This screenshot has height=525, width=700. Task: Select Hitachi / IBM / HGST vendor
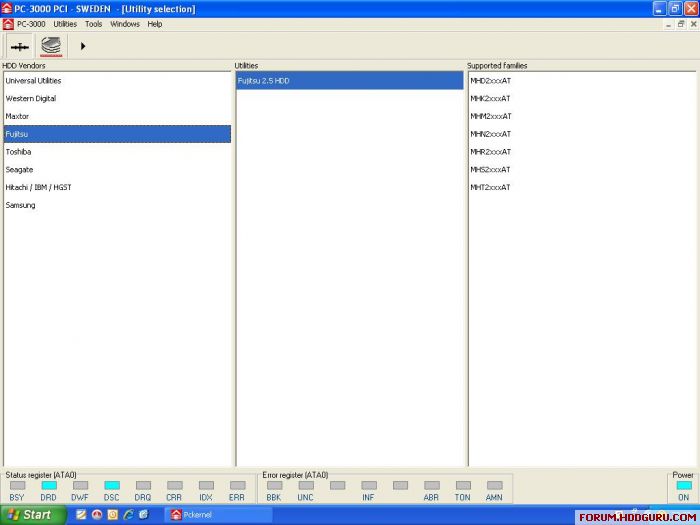click(117, 188)
